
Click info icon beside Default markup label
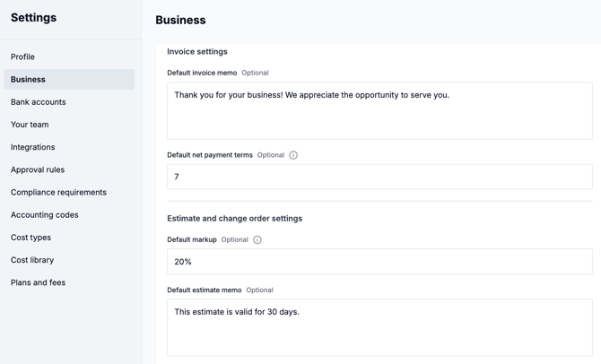click(x=257, y=240)
